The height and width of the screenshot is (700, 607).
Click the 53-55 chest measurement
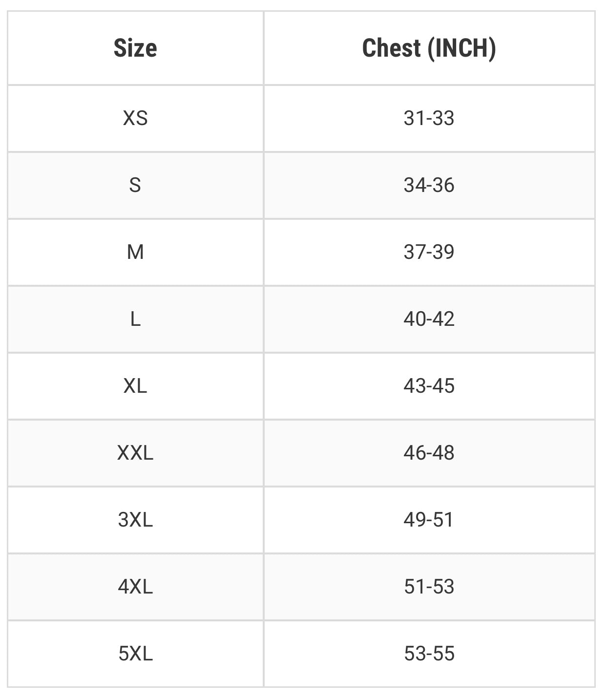pos(429,654)
